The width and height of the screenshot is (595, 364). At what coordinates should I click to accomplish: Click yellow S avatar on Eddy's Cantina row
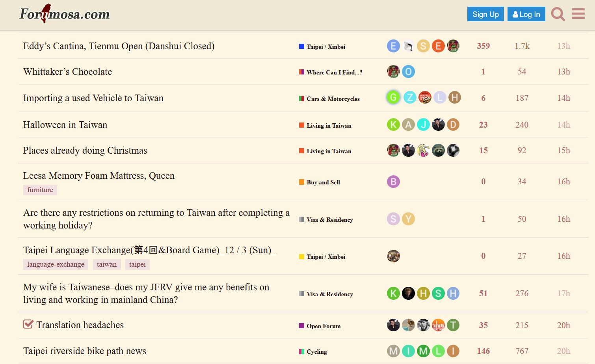click(x=423, y=46)
